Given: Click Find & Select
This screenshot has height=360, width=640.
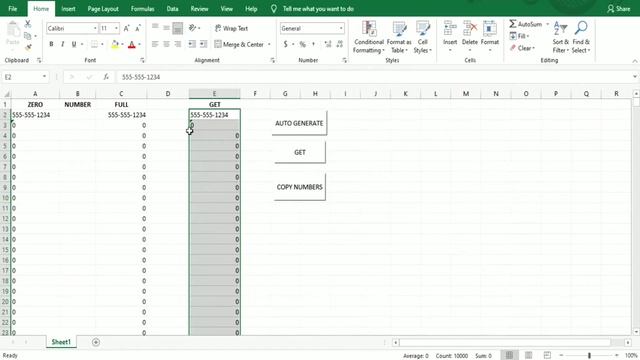Looking at the screenshot, I should click(581, 37).
